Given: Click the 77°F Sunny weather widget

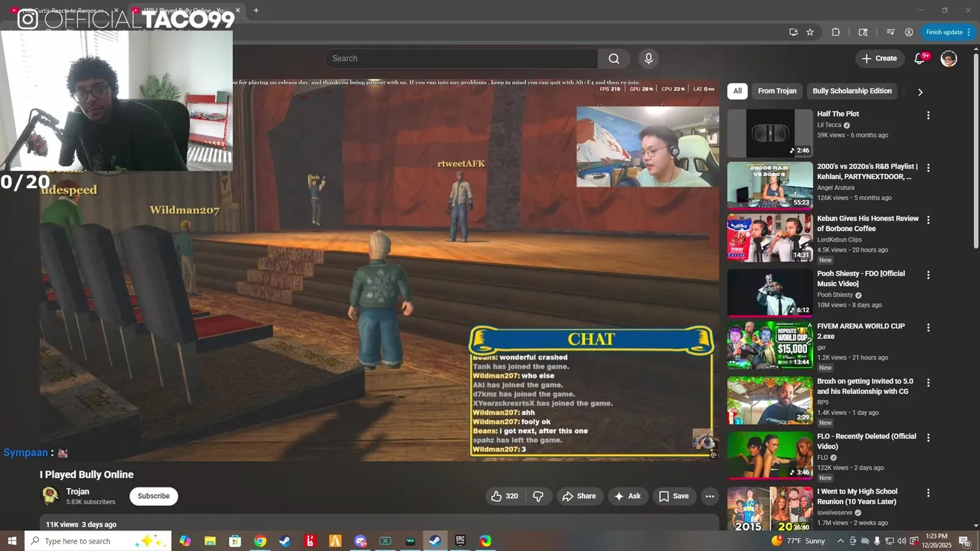Looking at the screenshot, I should coord(799,541).
